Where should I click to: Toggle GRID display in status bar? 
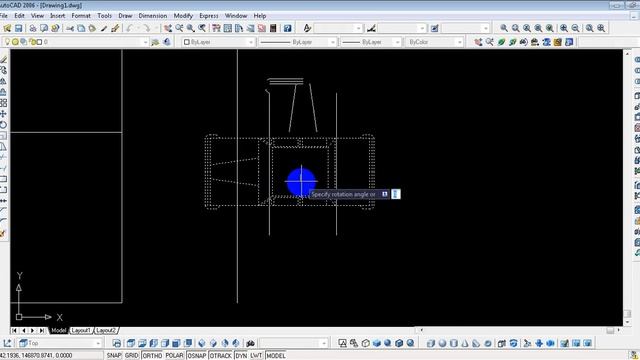131,356
